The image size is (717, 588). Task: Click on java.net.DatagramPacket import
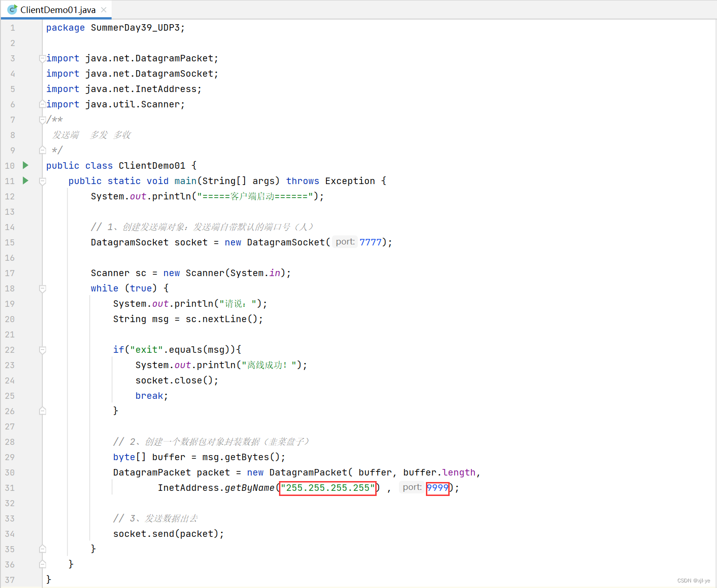[x=149, y=59]
